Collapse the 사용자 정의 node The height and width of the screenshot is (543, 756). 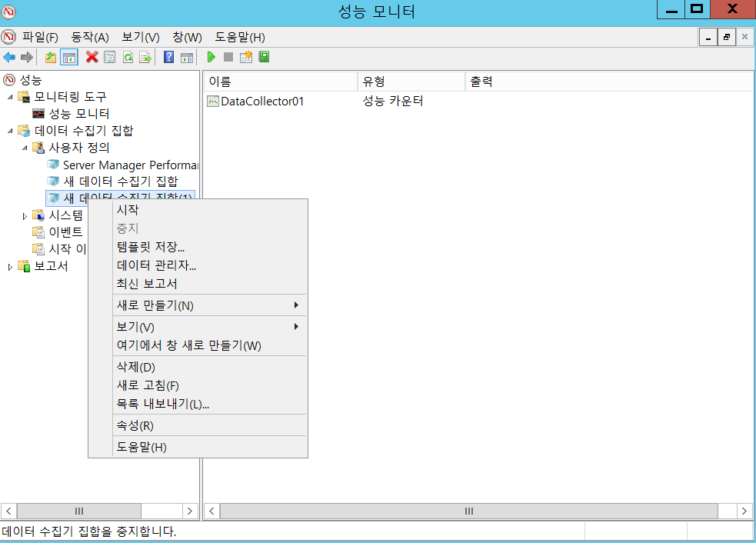[25, 148]
